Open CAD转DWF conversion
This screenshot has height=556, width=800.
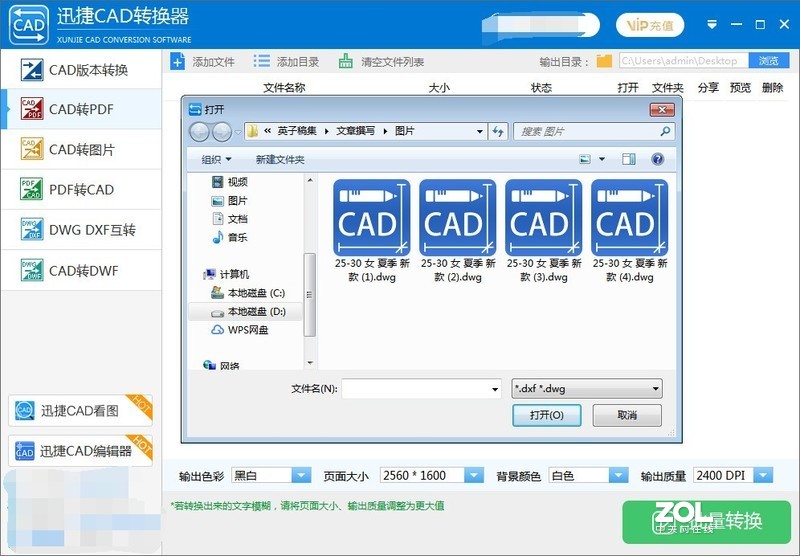pyautogui.click(x=82, y=270)
